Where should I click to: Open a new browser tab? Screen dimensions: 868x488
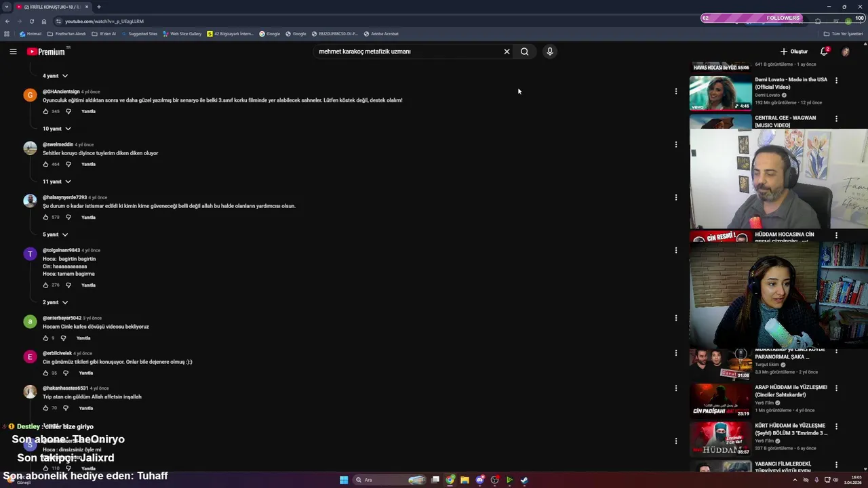click(x=98, y=7)
